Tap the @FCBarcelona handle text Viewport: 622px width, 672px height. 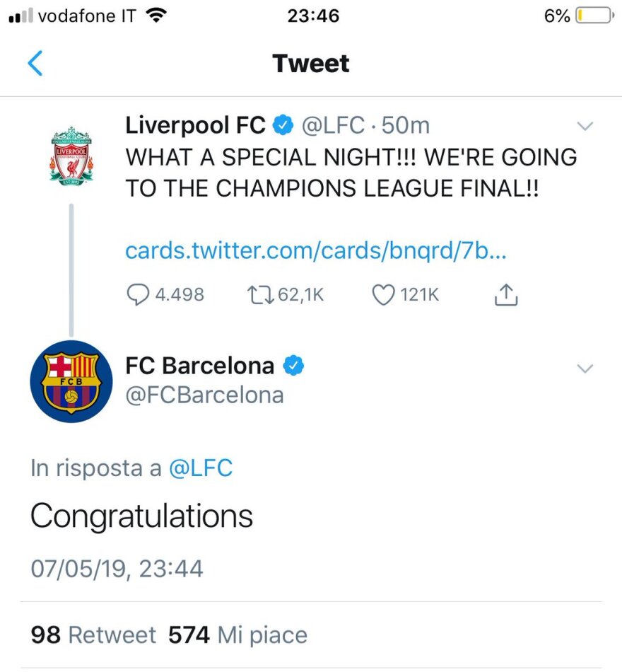point(204,395)
